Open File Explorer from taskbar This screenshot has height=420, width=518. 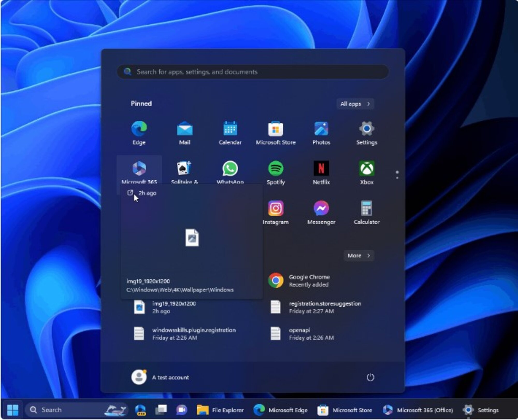pos(220,410)
